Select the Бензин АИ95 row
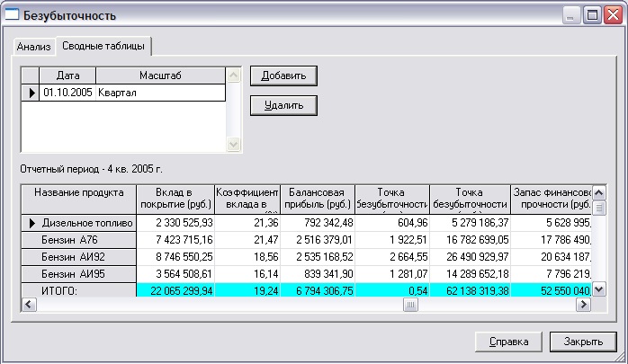The width and height of the screenshot is (628, 364). (x=79, y=274)
